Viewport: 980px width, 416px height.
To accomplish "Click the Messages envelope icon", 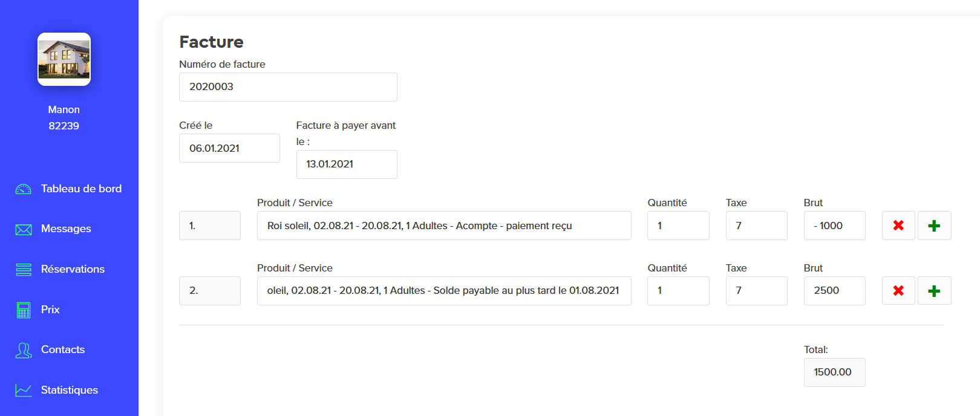I will pyautogui.click(x=24, y=230).
